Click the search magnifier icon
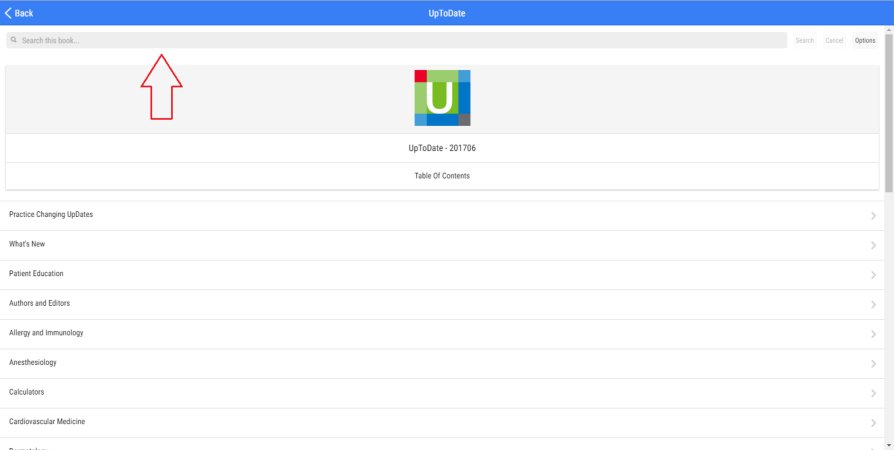Screen dimensions: 894x450 tap(14, 40)
